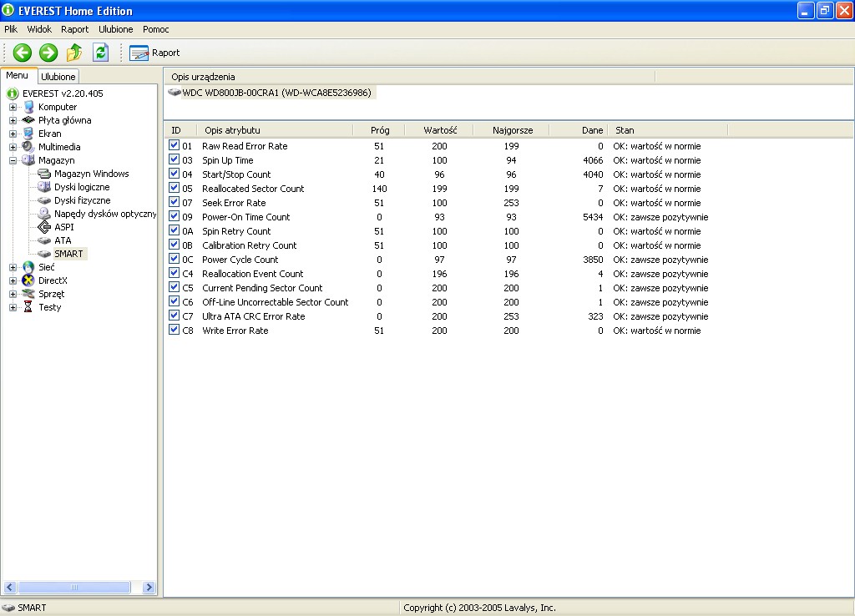Open the Raport toolbar button
The height and width of the screenshot is (616, 855).
tap(154, 53)
